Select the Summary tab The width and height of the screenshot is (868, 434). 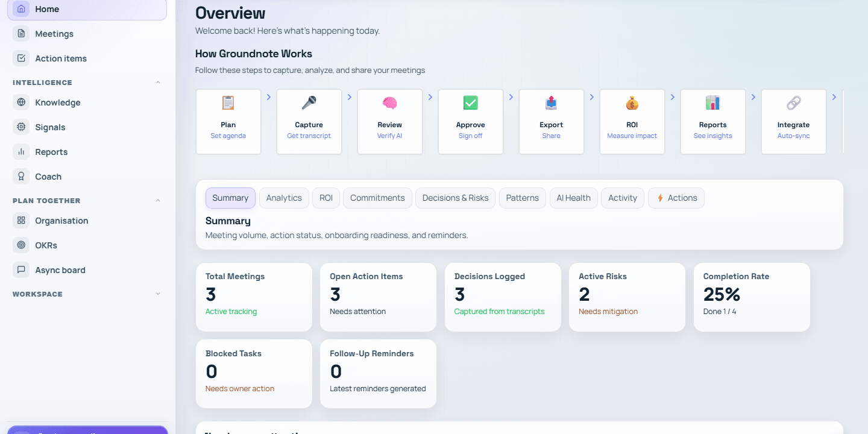click(230, 198)
